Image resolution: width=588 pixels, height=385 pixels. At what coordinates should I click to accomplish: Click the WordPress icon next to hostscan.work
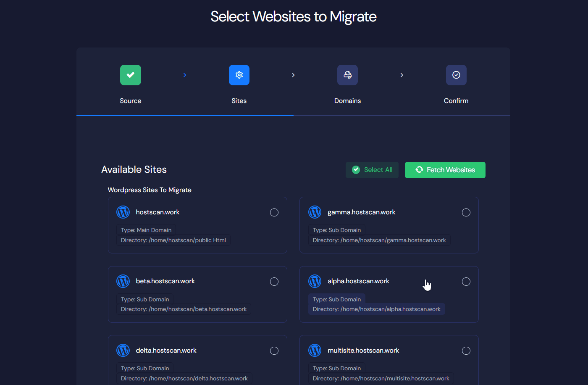[x=123, y=212]
